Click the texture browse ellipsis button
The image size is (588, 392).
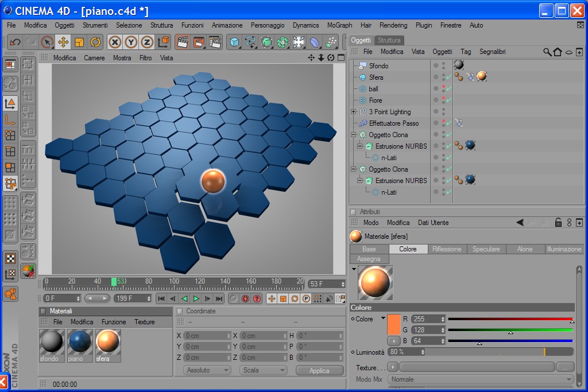coord(565,367)
